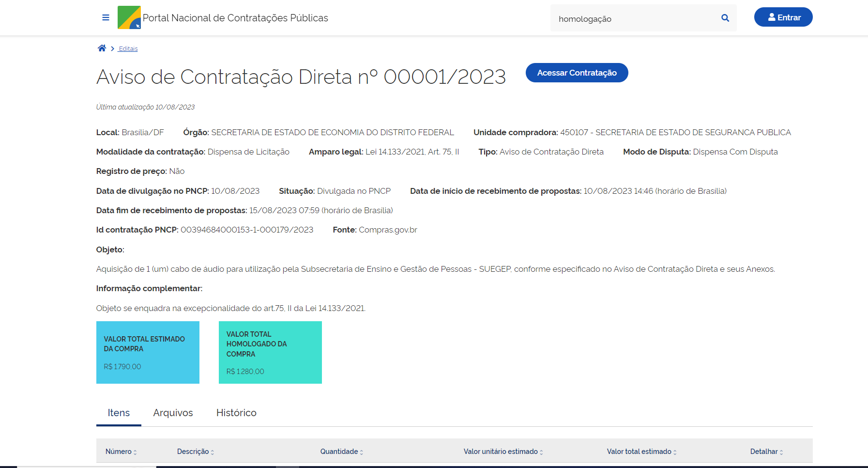Sort table by Descrição column
This screenshot has width=868, height=468.
[x=195, y=452]
